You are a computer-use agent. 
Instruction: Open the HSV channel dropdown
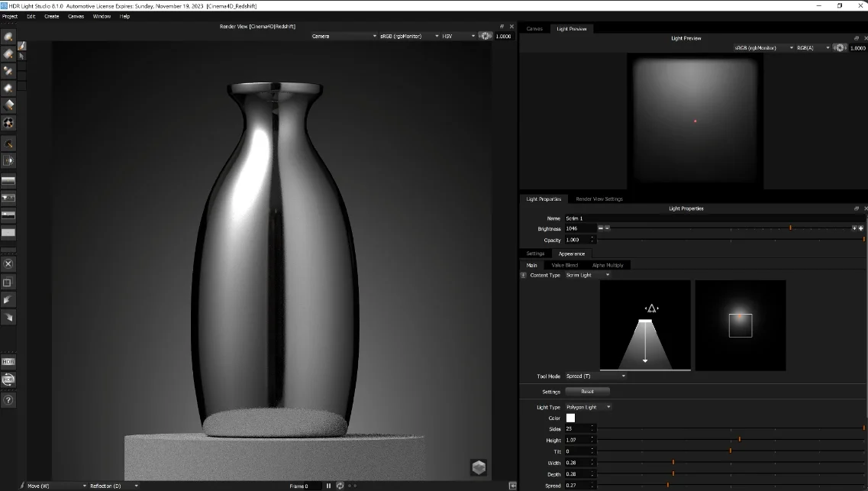458,36
